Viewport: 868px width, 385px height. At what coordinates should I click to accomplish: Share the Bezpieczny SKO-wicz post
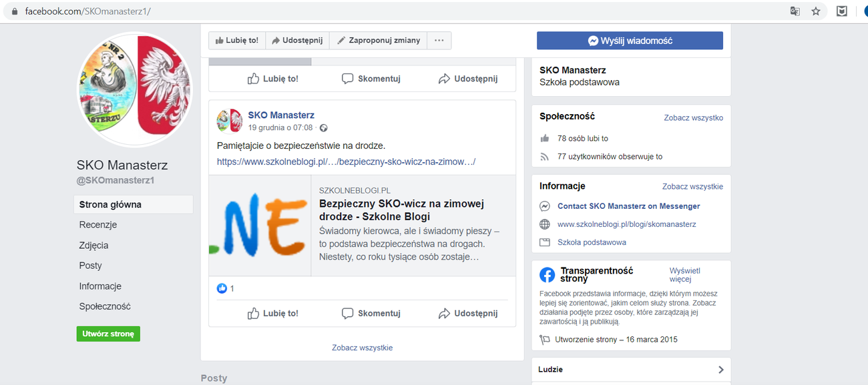468,314
